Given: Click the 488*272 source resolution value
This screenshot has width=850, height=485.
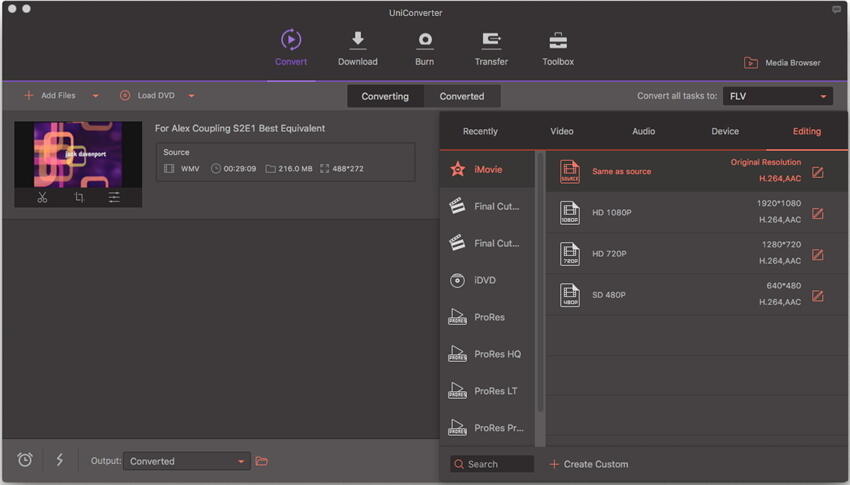Looking at the screenshot, I should [348, 169].
